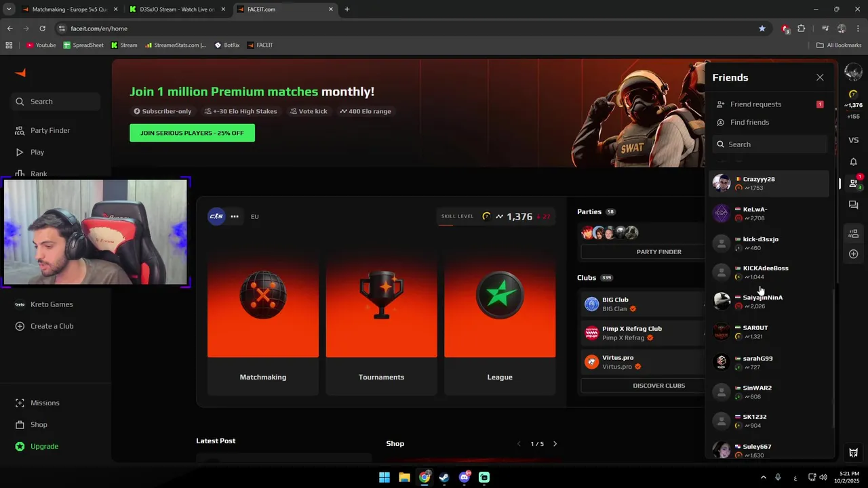868x488 pixels.
Task: Click the Discover Clubs button
Action: point(658,386)
